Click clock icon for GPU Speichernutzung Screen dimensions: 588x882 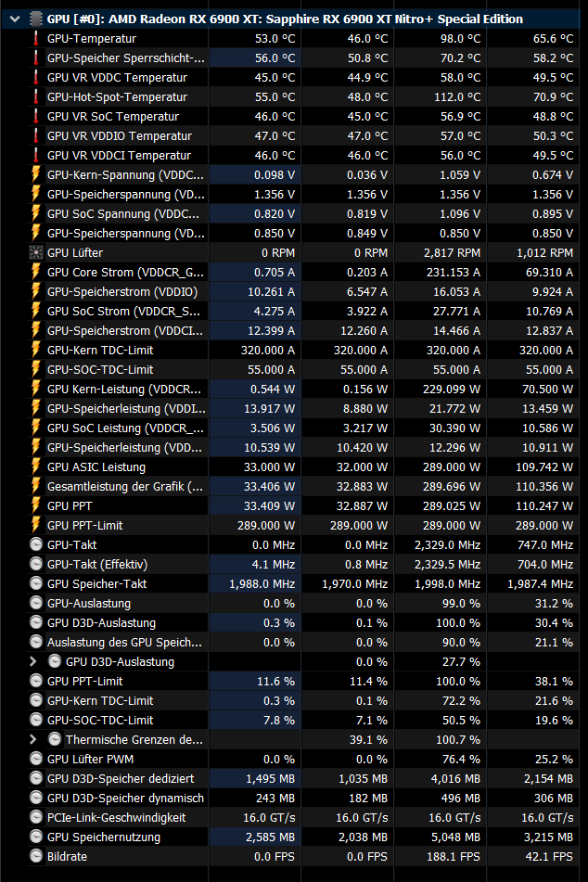(x=36, y=837)
